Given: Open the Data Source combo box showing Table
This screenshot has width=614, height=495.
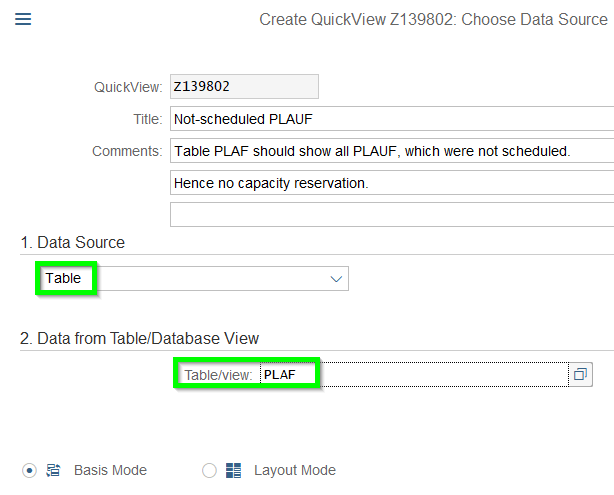Looking at the screenshot, I should (x=190, y=279).
